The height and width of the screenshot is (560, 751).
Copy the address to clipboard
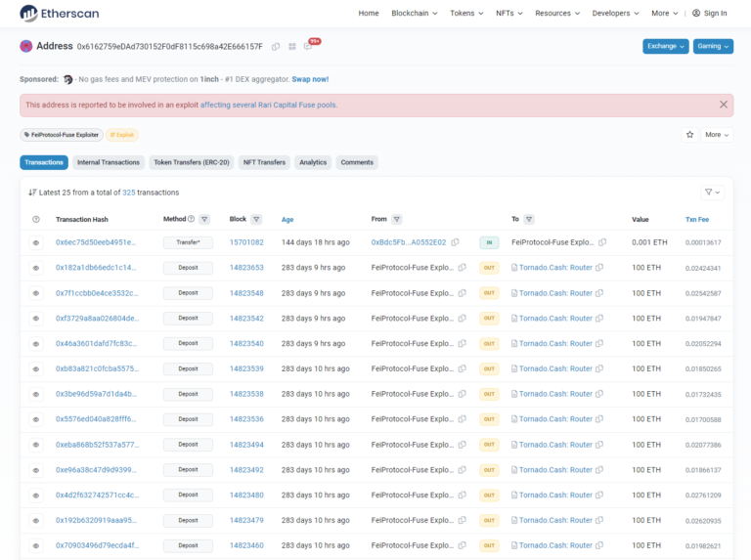click(x=276, y=47)
